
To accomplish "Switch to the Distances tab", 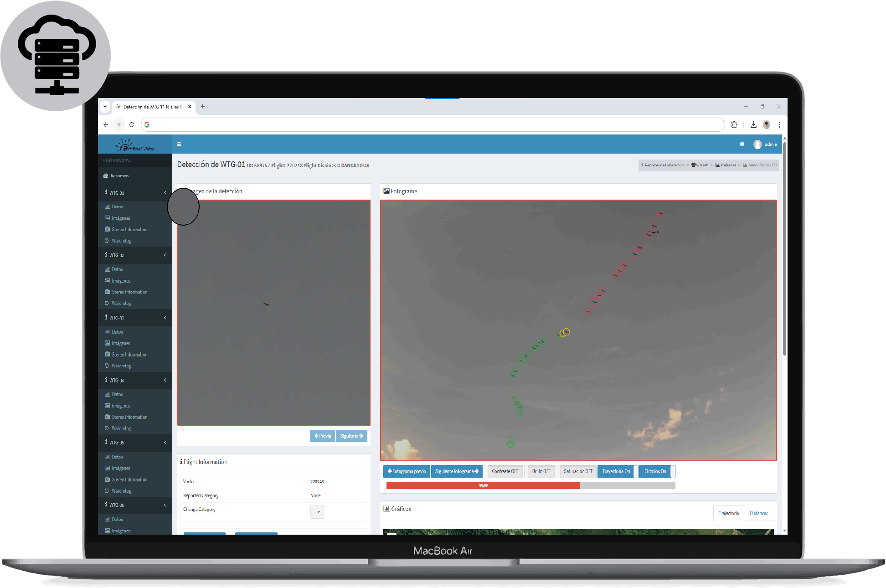I will coord(759,513).
